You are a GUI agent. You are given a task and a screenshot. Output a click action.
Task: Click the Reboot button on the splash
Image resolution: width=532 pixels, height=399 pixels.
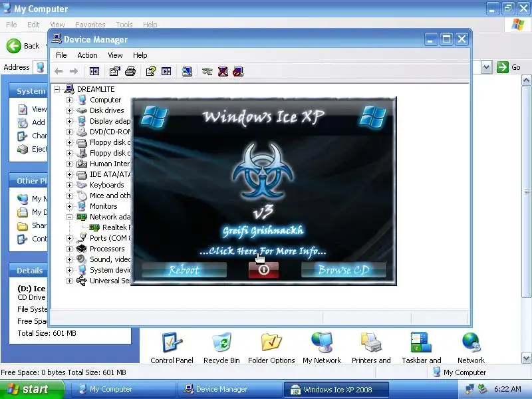tap(184, 270)
